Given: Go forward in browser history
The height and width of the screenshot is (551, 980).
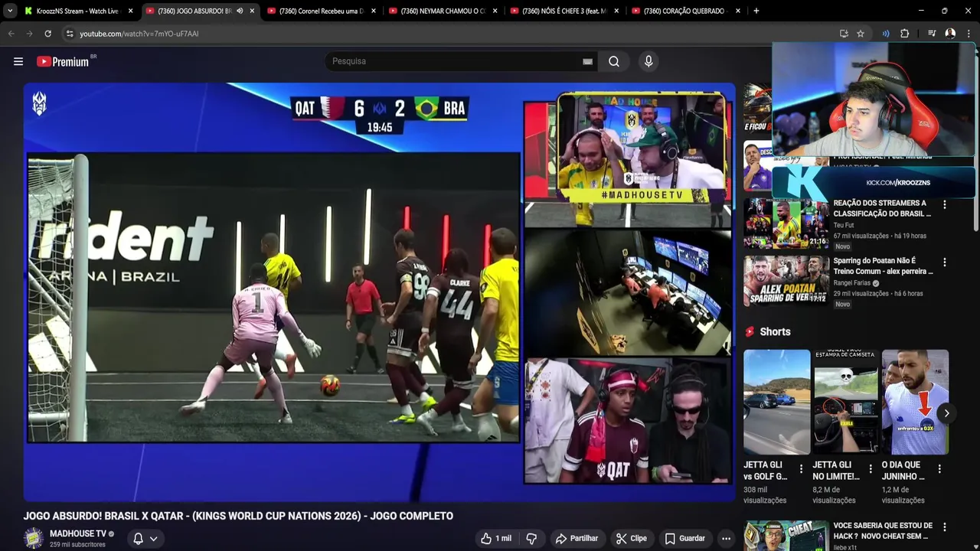Looking at the screenshot, I should (x=29, y=34).
